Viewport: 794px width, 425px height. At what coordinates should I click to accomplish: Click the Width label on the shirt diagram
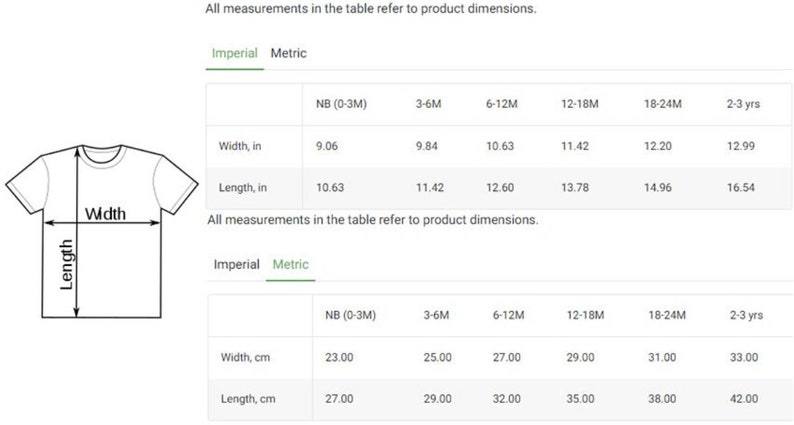coord(105,214)
